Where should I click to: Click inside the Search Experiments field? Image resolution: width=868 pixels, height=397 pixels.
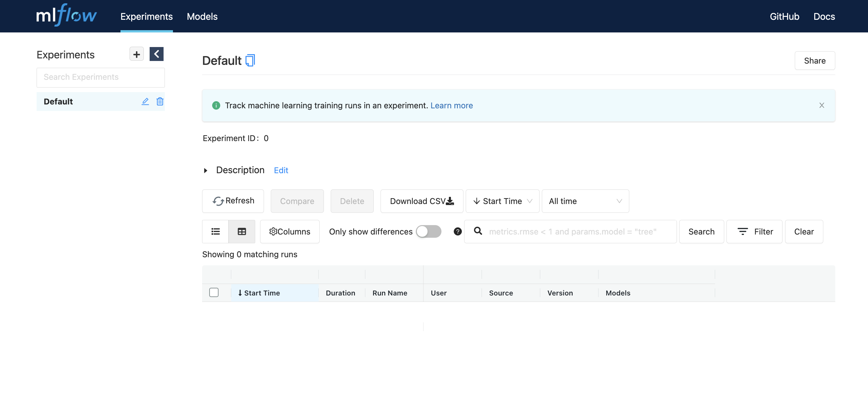(x=100, y=77)
